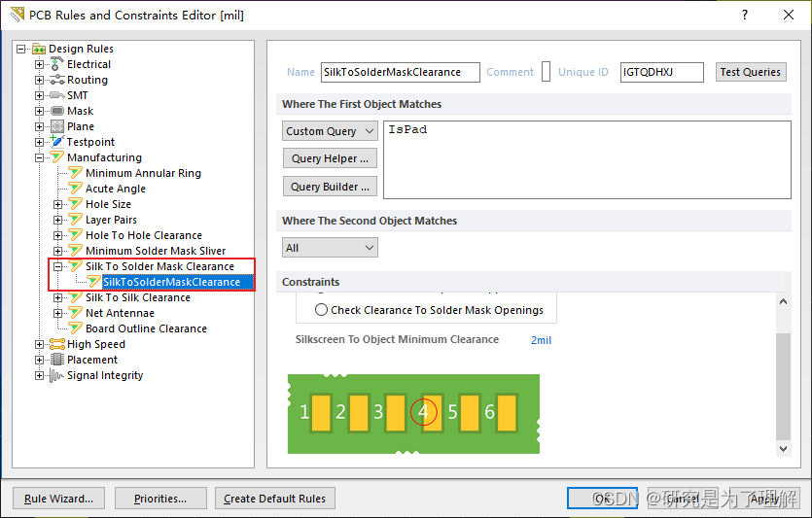
Task: Click the Silk To Silk Clearance icon
Action: pyautogui.click(x=76, y=297)
